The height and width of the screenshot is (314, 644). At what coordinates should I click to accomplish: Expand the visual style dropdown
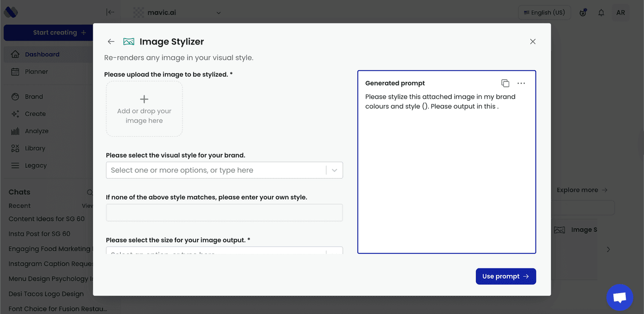(334, 170)
